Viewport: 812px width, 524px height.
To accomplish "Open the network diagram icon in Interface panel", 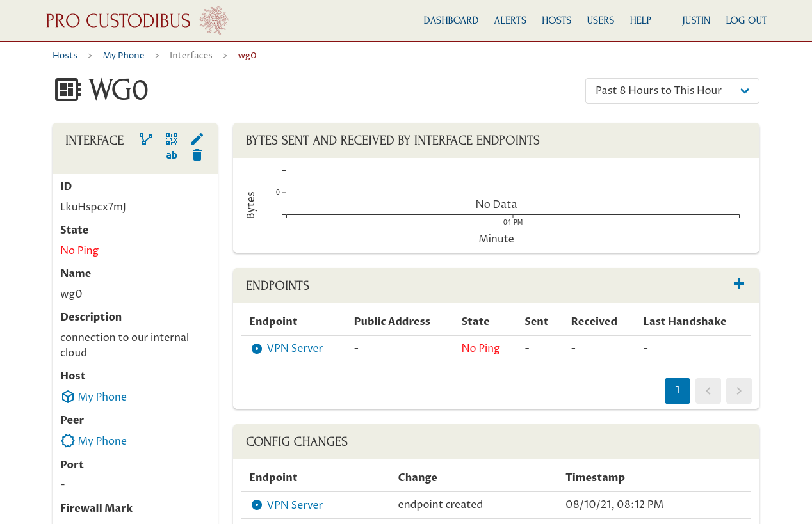I will click(x=146, y=139).
